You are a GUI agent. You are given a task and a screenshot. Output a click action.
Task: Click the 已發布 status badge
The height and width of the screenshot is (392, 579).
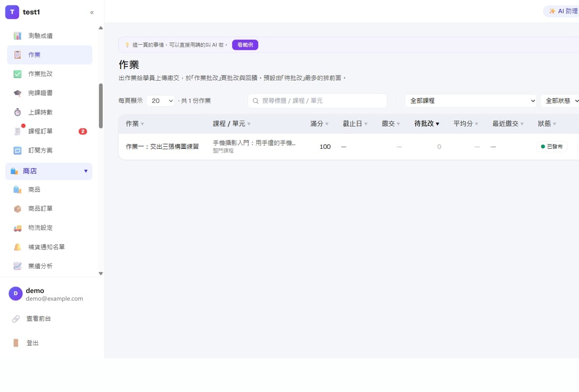coord(552,147)
